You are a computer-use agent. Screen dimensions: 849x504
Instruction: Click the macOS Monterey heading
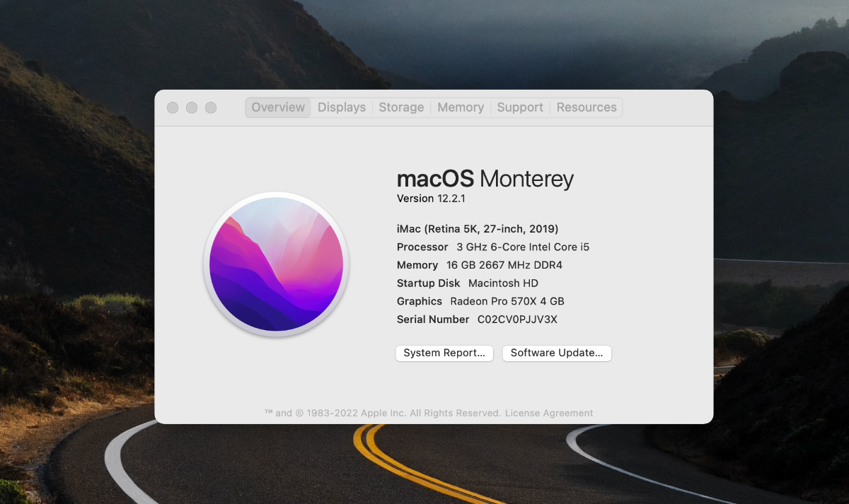point(485,178)
